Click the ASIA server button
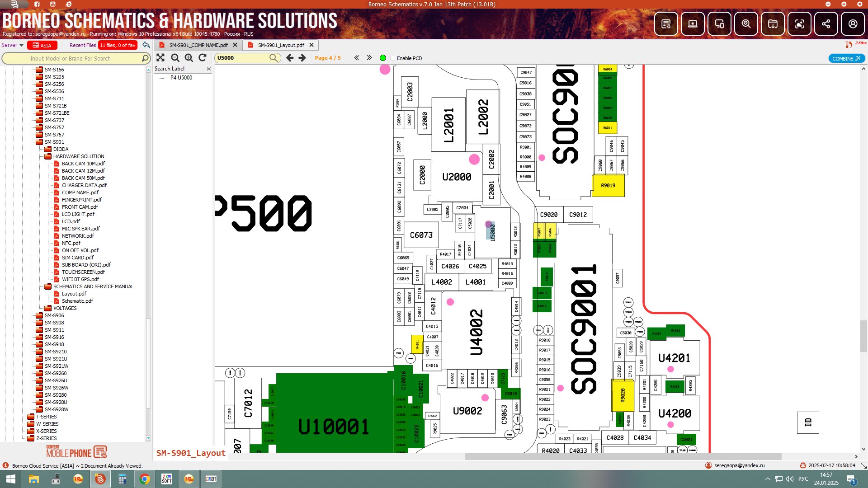The width and height of the screenshot is (868, 488). [42, 45]
